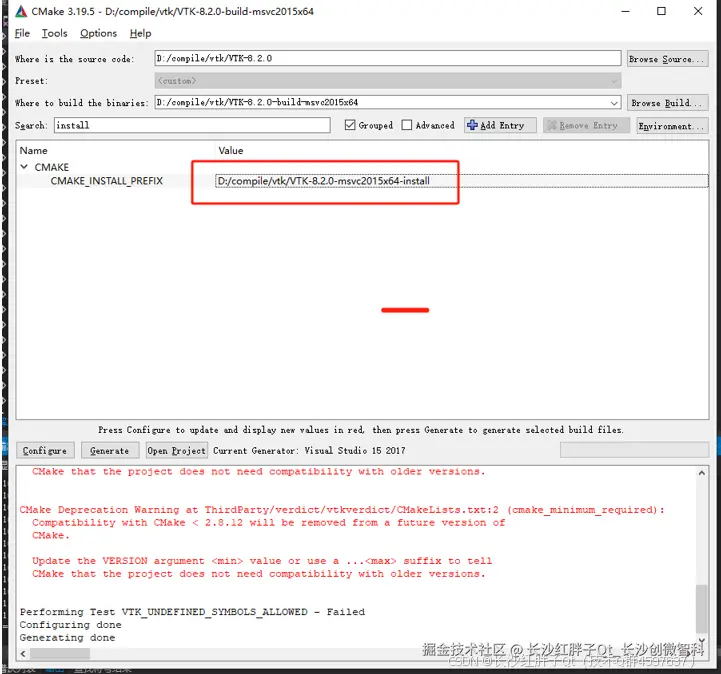Screen dimensions: 721x674
Task: Click the Generate button
Action: [109, 451]
